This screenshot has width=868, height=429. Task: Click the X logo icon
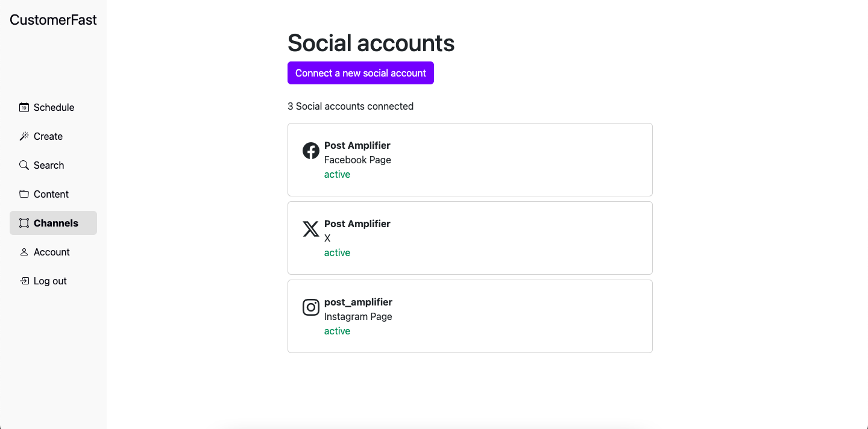pos(311,229)
